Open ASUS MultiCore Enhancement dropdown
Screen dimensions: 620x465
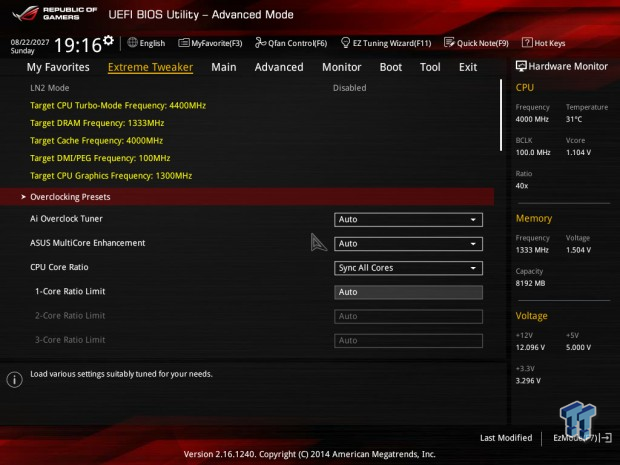408,244
